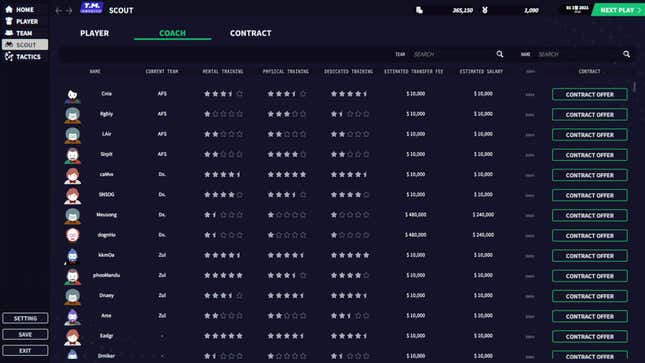Click Contract Offer for first AFS coach
Screen dimensions: 645x363
[x=589, y=94]
